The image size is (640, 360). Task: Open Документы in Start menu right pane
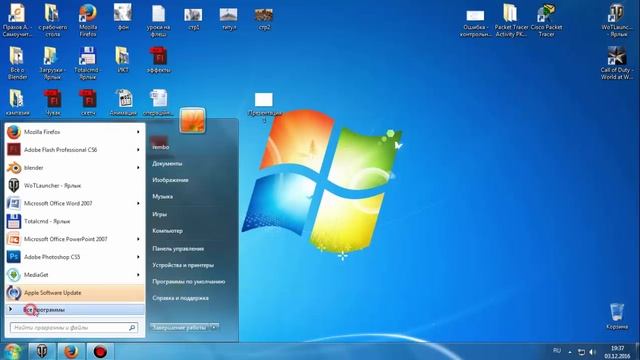167,164
